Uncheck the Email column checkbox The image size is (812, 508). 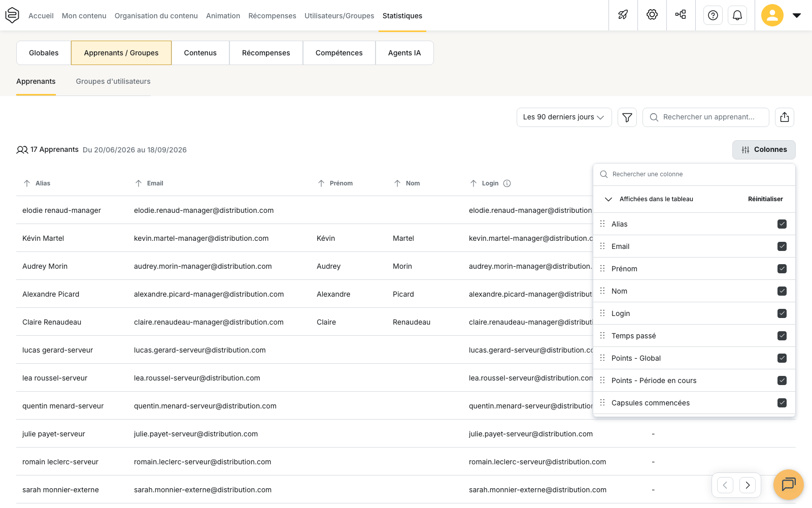click(782, 246)
